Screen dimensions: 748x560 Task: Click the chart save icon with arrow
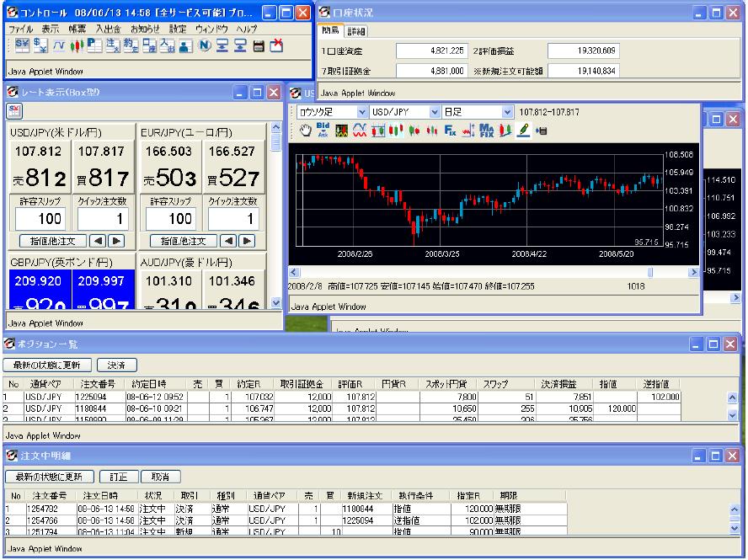(542, 131)
